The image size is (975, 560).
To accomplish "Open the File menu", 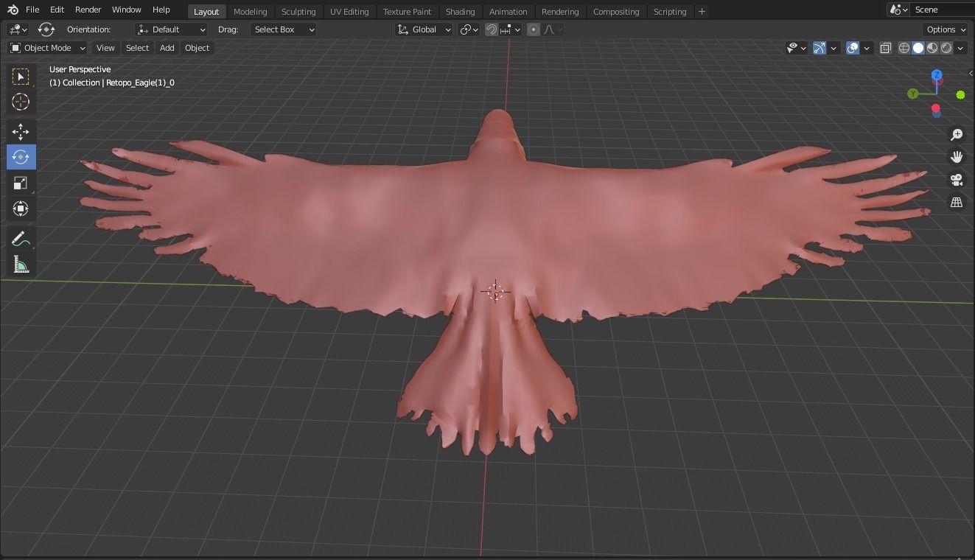I will coord(32,10).
